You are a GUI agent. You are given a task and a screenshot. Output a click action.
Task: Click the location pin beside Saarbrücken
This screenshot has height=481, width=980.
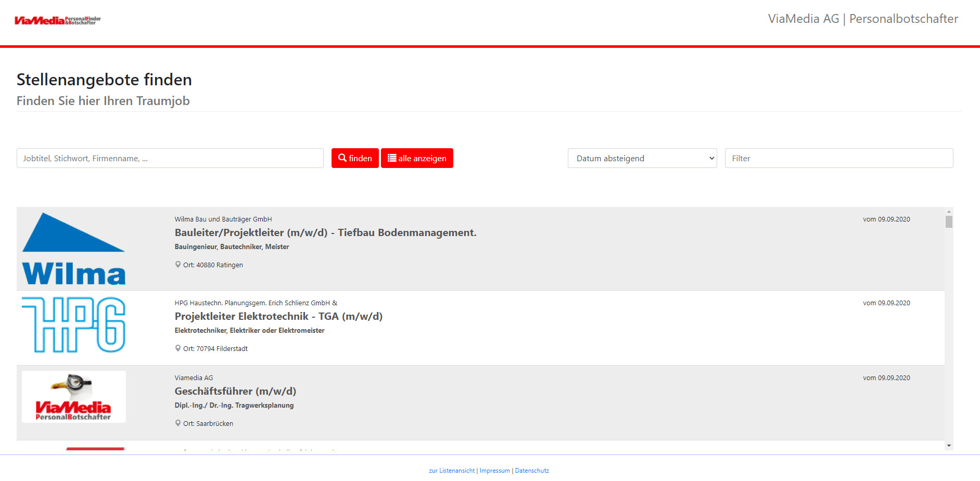[x=178, y=423]
